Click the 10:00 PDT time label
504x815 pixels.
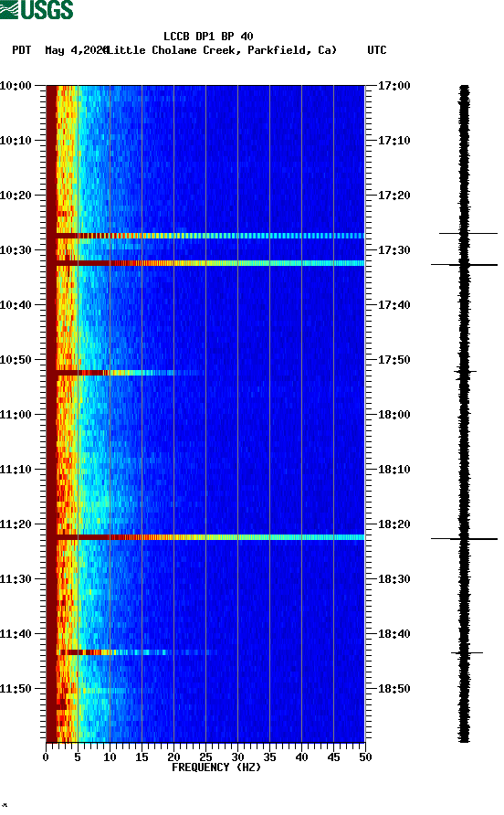coord(16,86)
